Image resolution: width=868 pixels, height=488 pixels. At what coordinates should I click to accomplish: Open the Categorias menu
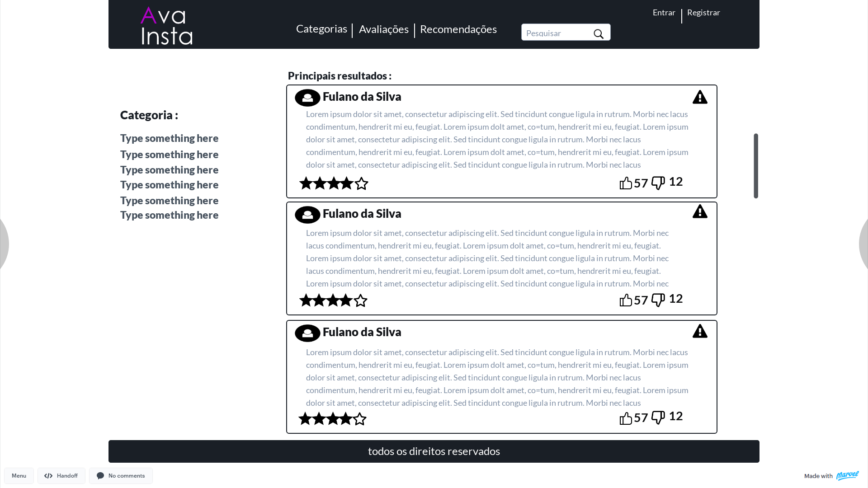point(321,29)
